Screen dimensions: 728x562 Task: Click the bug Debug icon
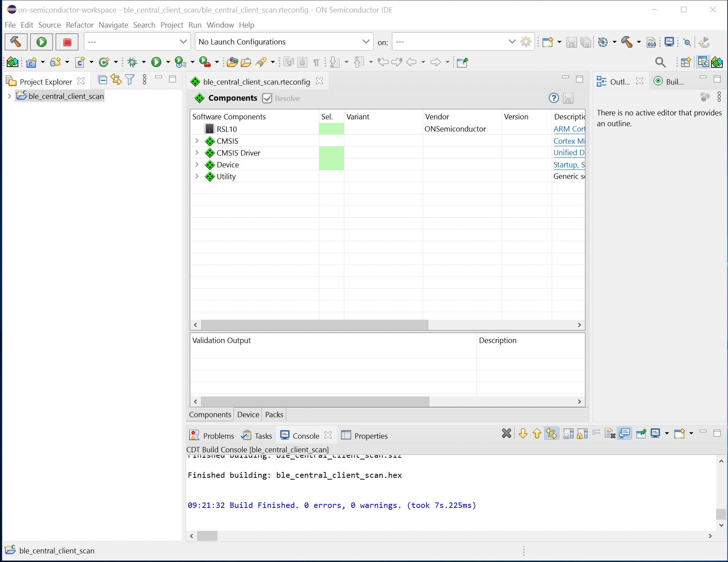[x=132, y=62]
